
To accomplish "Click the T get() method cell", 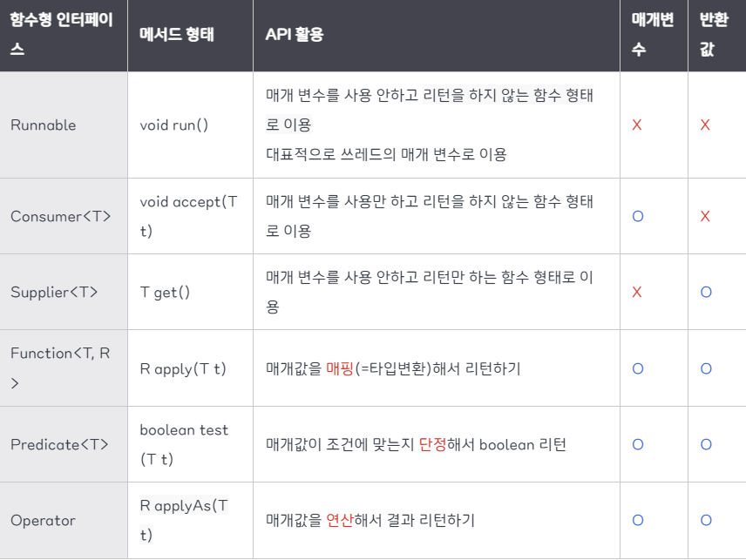I will pos(165,292).
